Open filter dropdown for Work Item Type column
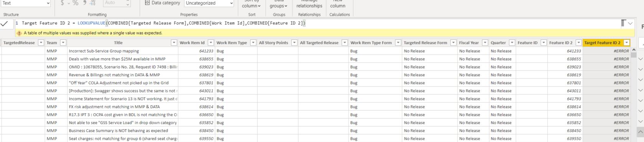This screenshot has height=142, width=644. point(253,43)
